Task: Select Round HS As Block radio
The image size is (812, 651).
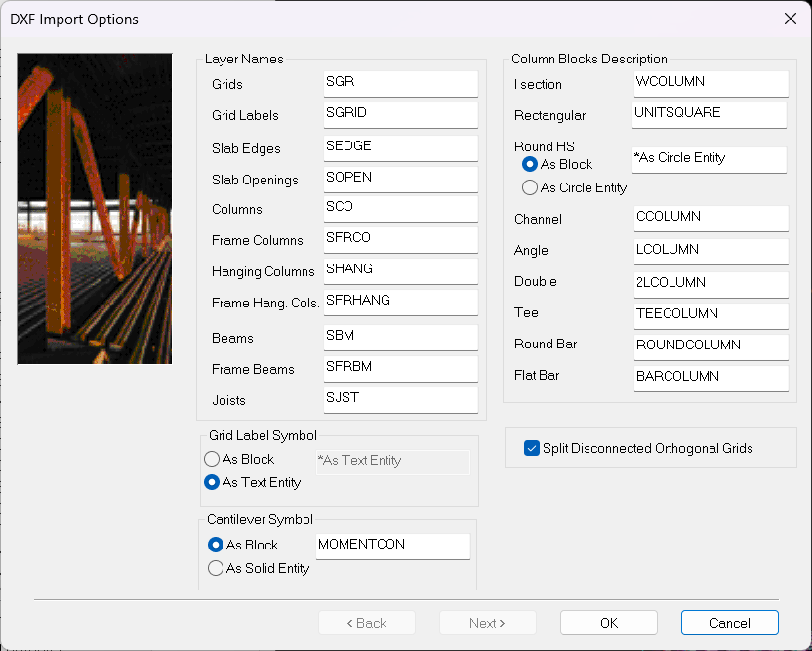Action: (x=530, y=164)
